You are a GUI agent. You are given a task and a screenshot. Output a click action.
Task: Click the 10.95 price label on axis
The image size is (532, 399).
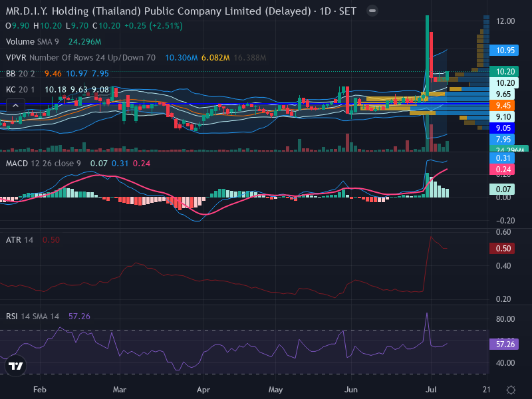tap(504, 51)
